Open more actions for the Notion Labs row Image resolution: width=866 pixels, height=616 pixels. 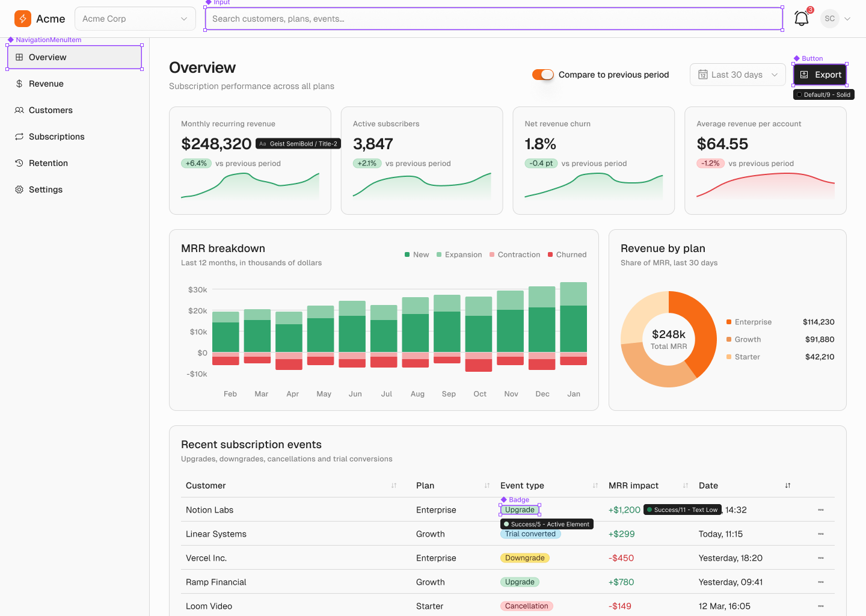[821, 510]
